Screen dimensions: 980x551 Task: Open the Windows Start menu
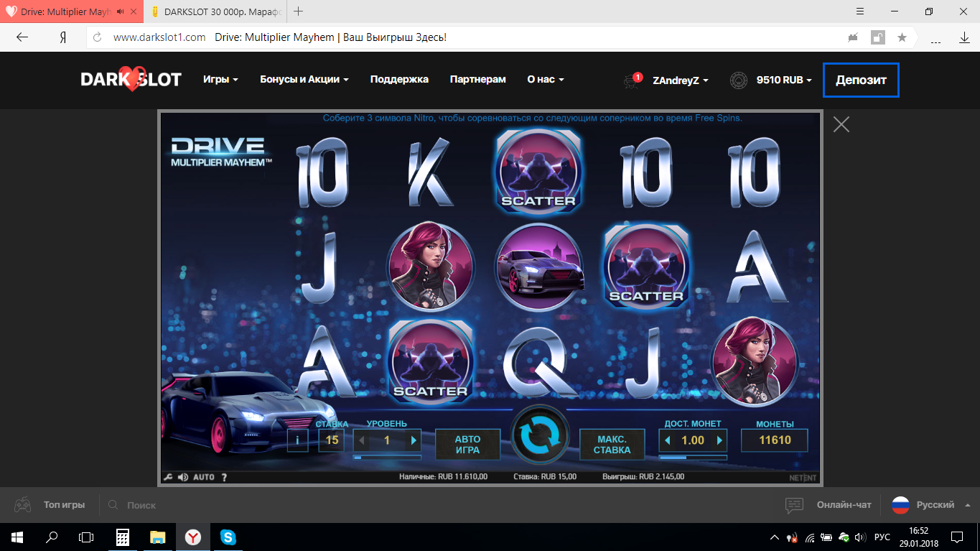pos(17,537)
